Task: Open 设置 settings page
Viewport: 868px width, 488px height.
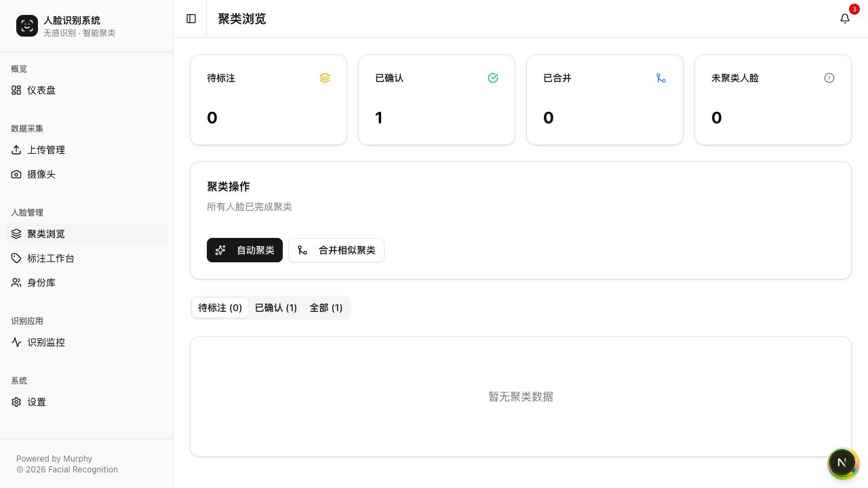Action: coord(37,402)
